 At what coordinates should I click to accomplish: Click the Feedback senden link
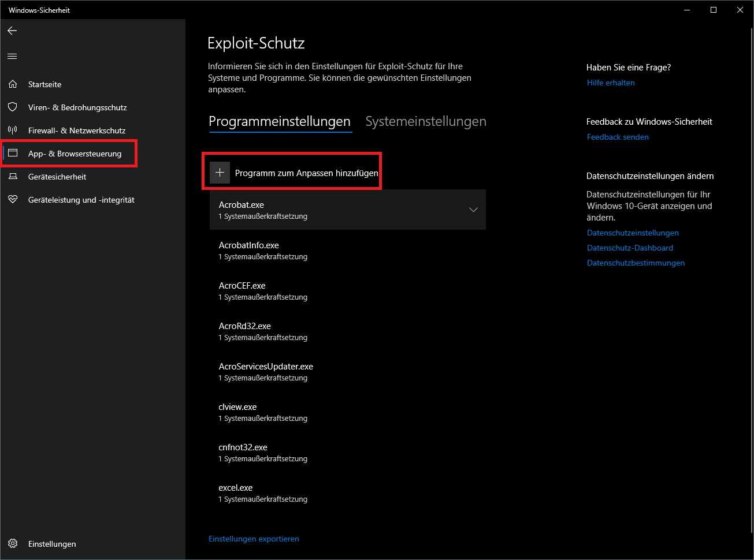tap(618, 137)
